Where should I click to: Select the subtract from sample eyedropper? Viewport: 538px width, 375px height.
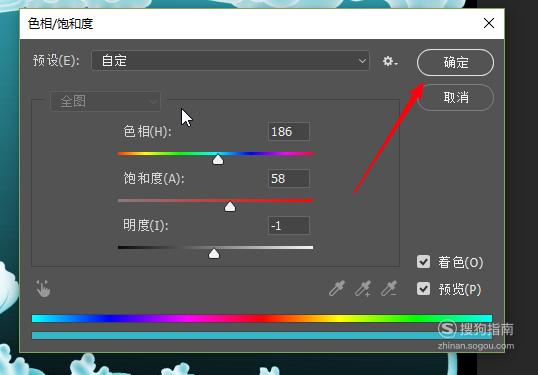coord(389,288)
